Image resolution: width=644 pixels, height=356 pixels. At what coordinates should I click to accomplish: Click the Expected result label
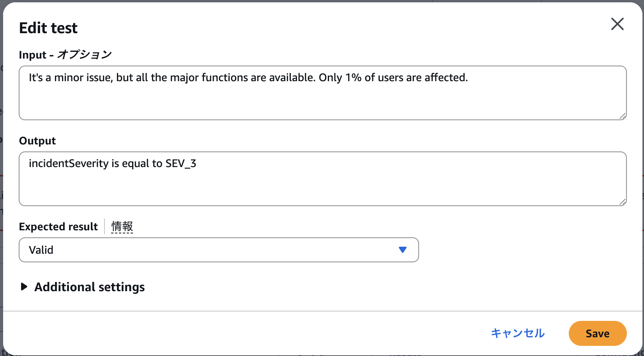pos(58,226)
